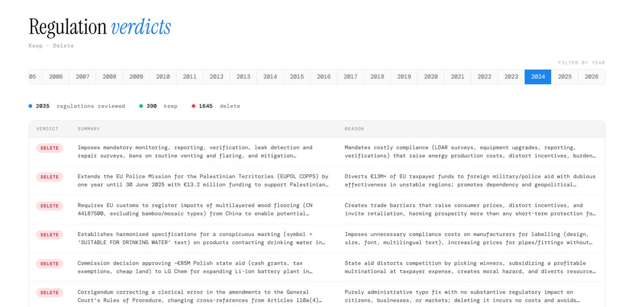This screenshot has height=307, width=644.
Task: Click the Keep · Delete subtitle
Action: 52,46
